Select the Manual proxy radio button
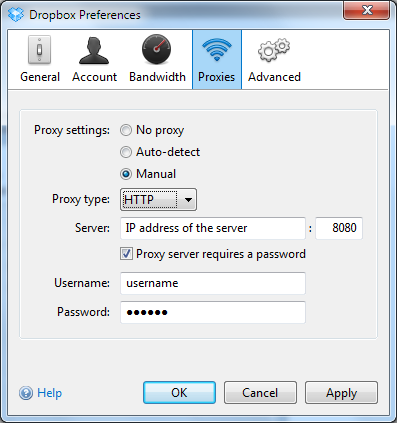Screen dimensions: 397x423 [x=126, y=174]
